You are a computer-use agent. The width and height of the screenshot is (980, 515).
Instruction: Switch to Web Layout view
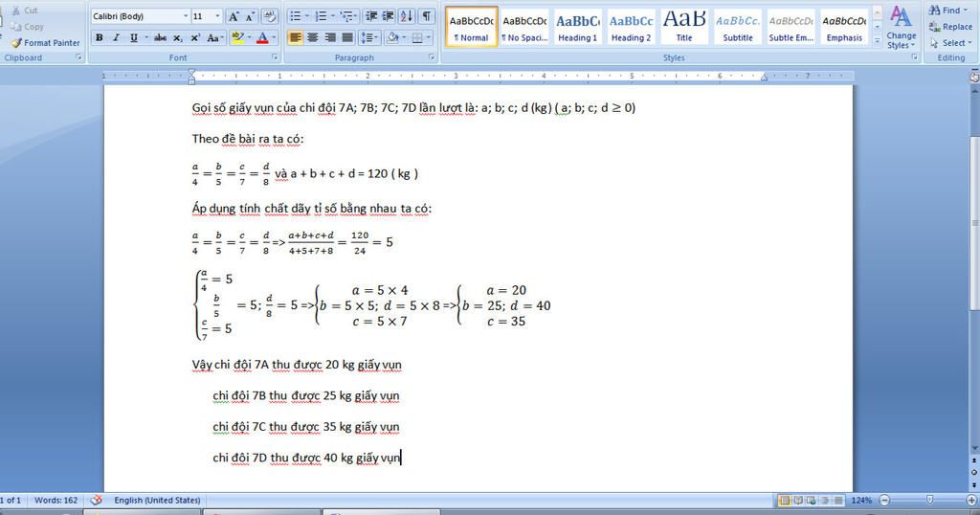pyautogui.click(x=812, y=500)
